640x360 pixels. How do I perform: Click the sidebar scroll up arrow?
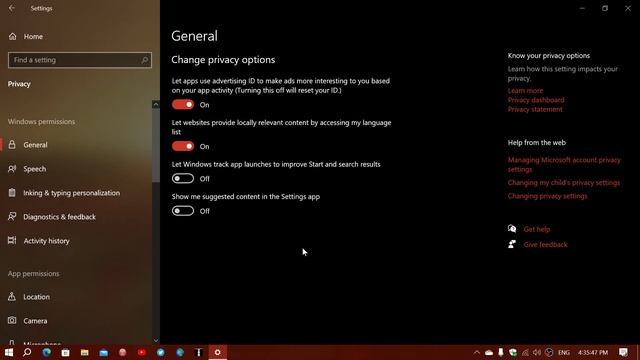[156, 104]
